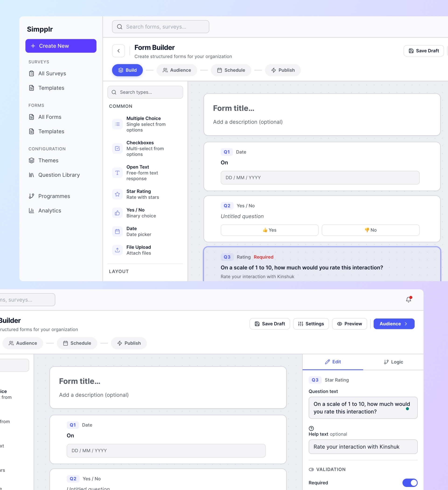Open the Settings options button
This screenshot has height=490, width=448.
click(x=311, y=324)
